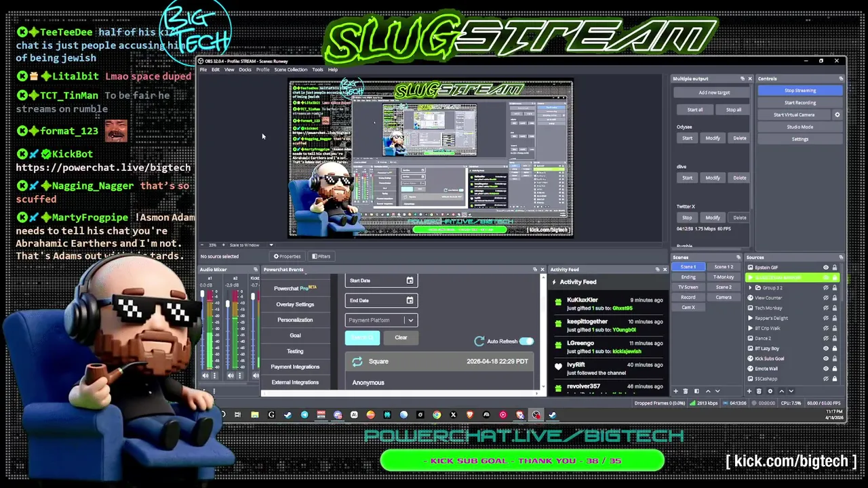The image size is (868, 488).
Task: Open scene filters icon in Scenes toolbar
Action: pyautogui.click(x=696, y=391)
